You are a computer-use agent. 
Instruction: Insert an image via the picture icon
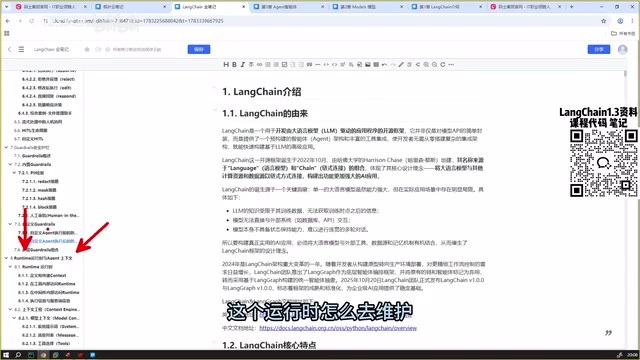[x=368, y=64]
